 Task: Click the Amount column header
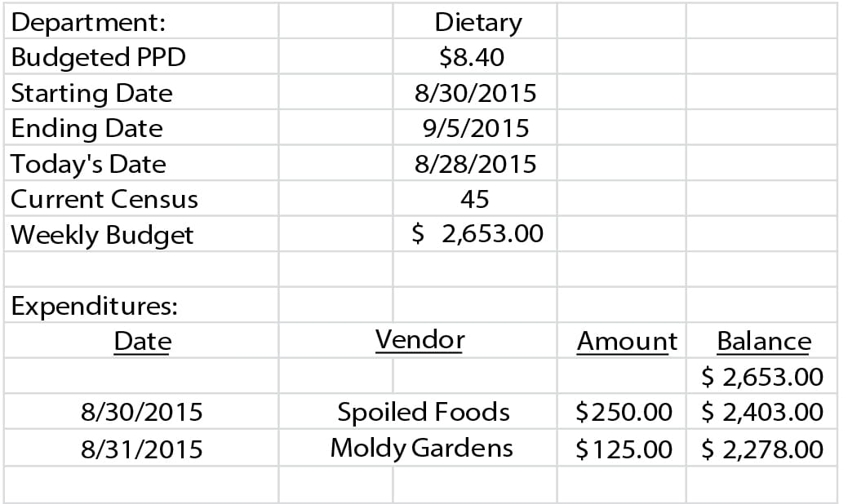pyautogui.click(x=626, y=342)
